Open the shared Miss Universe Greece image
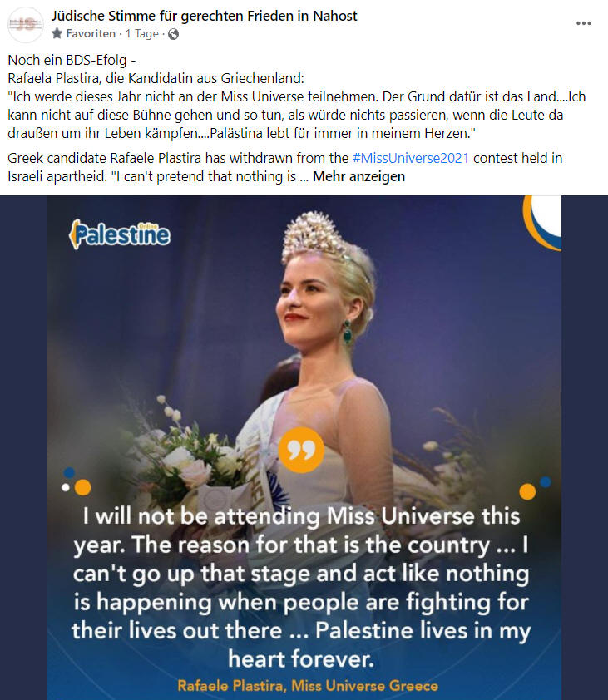608x700 pixels. [304, 448]
